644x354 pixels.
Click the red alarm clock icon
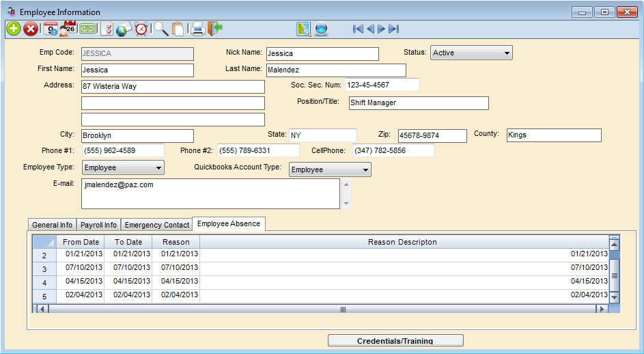coord(141,29)
